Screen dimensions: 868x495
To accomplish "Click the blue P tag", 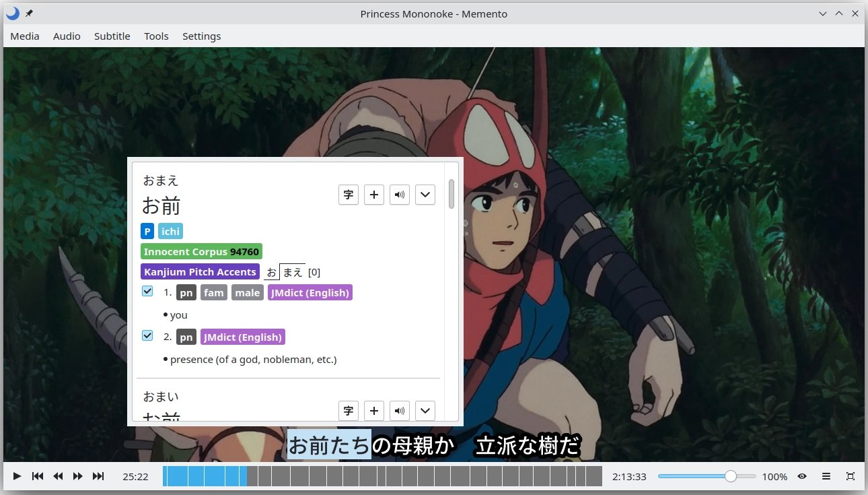I will 147,232.
